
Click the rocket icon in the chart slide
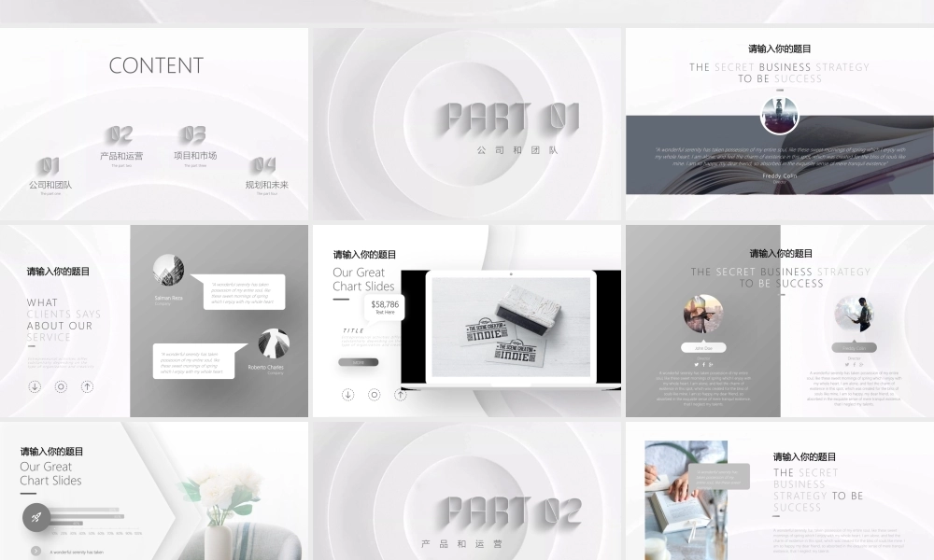36,517
